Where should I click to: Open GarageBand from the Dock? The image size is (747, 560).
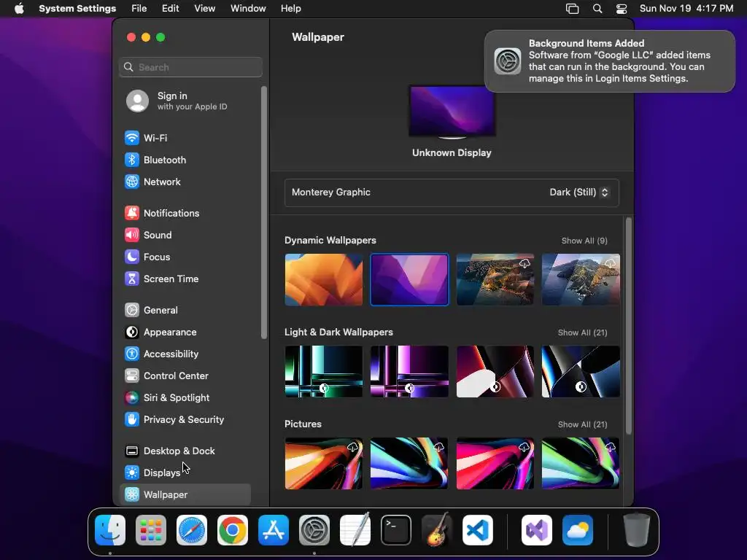(x=437, y=530)
